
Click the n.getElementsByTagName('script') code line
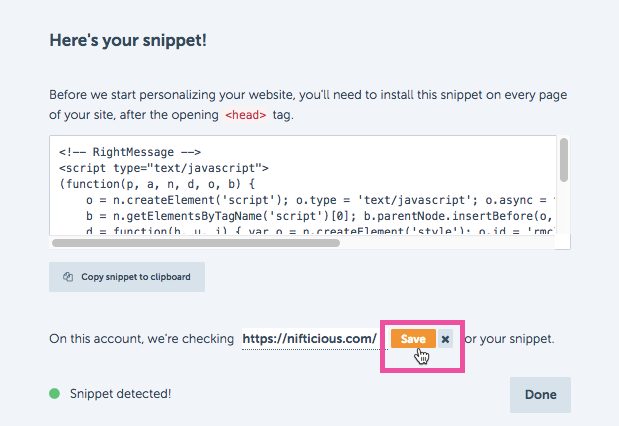pyautogui.click(x=319, y=216)
